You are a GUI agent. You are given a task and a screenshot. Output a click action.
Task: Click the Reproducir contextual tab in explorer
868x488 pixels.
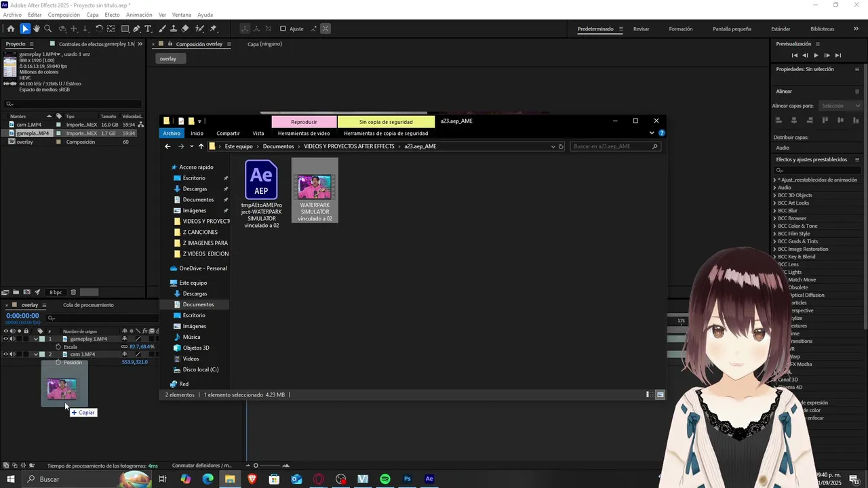point(304,122)
